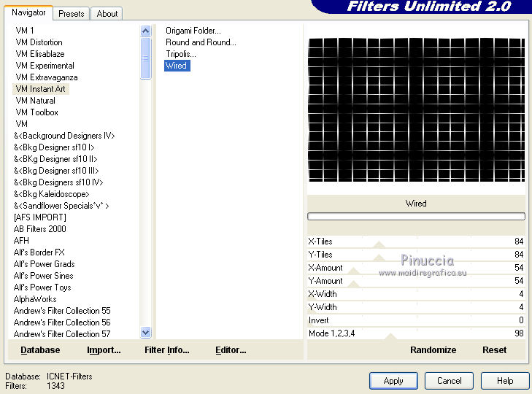Select AlphaWorks category

coord(35,299)
